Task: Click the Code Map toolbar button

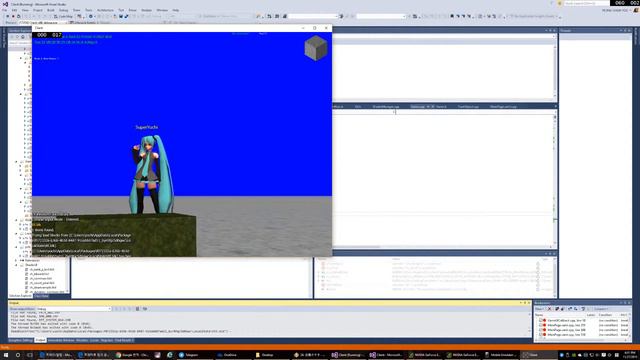Action: 64,16
